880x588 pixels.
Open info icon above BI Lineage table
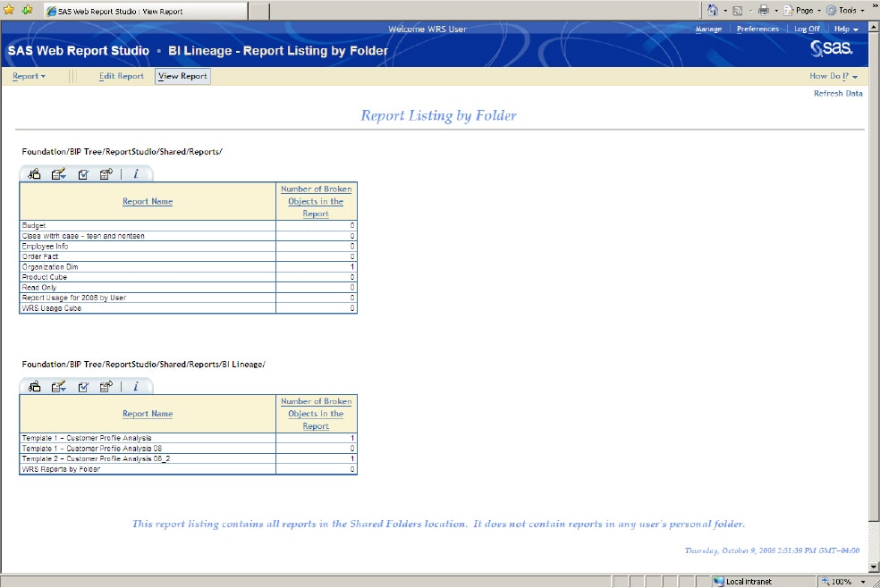pos(136,387)
